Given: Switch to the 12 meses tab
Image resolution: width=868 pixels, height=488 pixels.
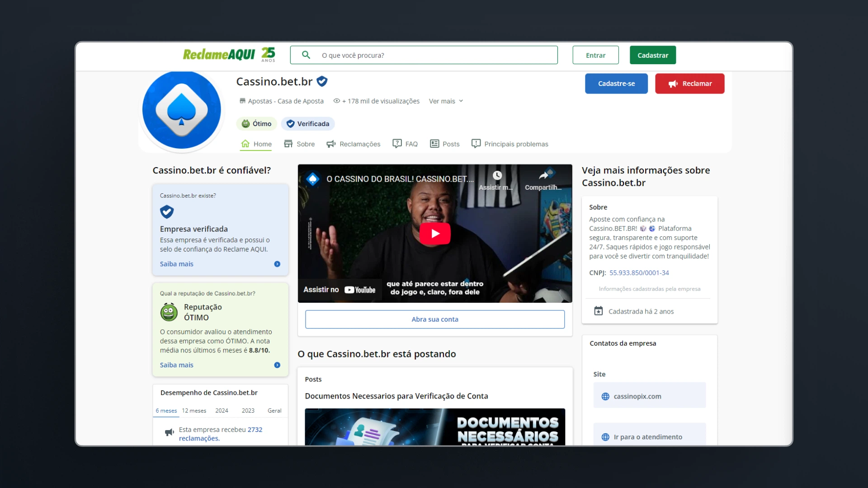Looking at the screenshot, I should [x=193, y=410].
